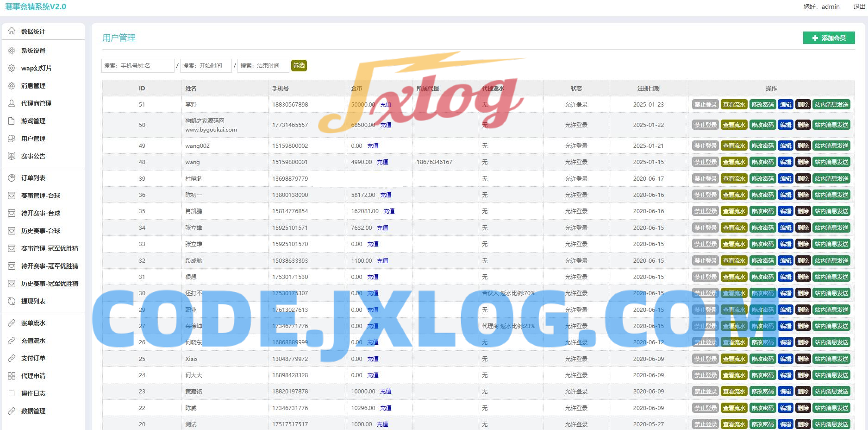Click the 开始时间 search field
The image size is (868, 430).
[x=206, y=66]
